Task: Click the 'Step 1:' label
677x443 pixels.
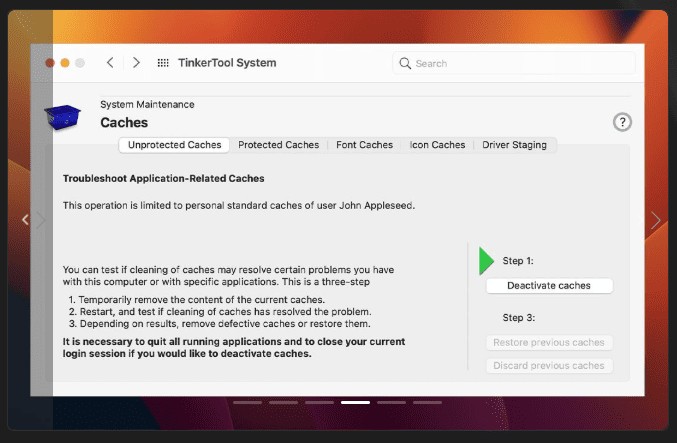Action: pos(518,261)
